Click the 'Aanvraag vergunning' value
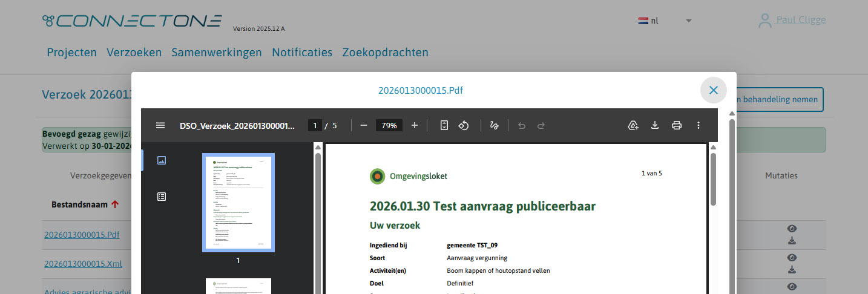This screenshot has width=868, height=294. pos(477,258)
